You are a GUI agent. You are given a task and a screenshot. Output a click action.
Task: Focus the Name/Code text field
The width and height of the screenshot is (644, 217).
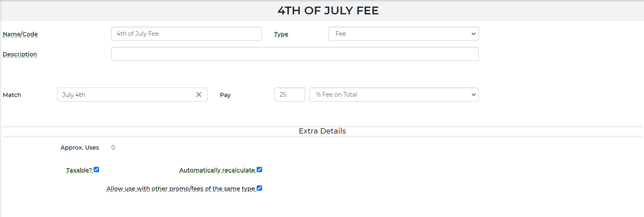(x=186, y=34)
